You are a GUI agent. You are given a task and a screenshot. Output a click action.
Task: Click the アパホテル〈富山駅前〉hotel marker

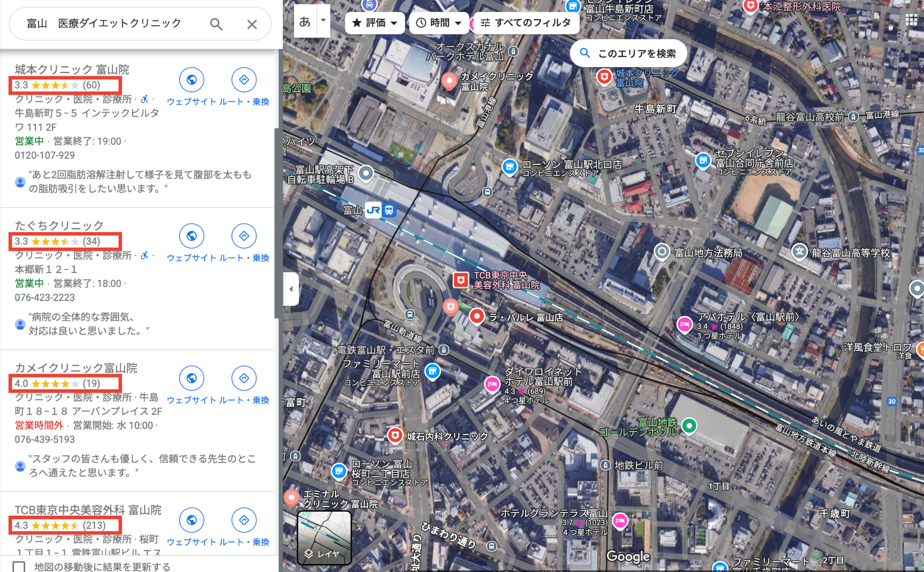tap(684, 325)
